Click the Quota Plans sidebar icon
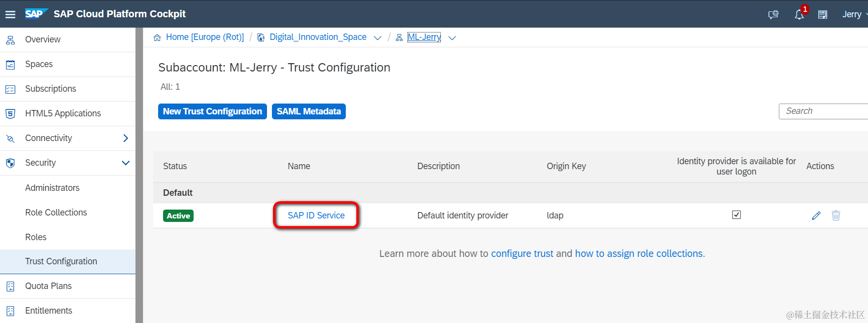The image size is (868, 323). point(10,286)
